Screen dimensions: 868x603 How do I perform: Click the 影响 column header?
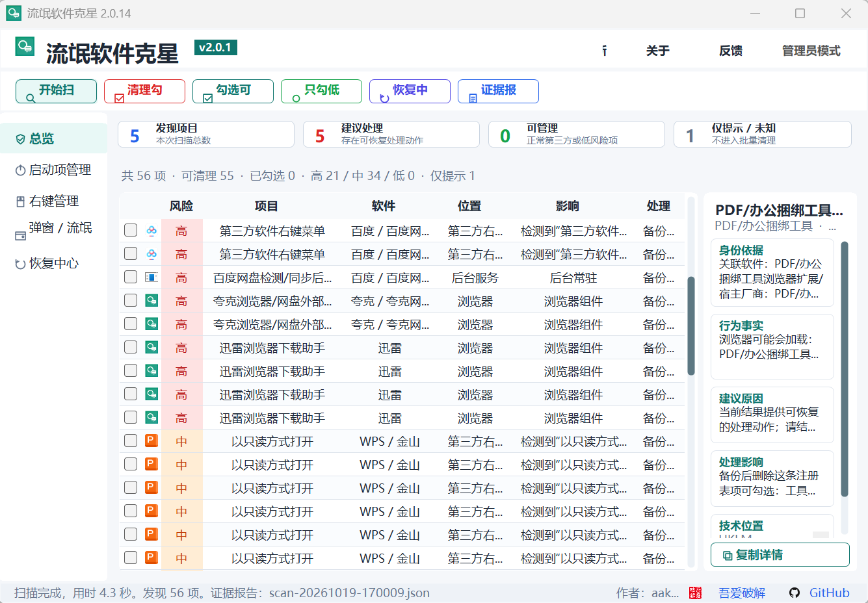coord(568,206)
